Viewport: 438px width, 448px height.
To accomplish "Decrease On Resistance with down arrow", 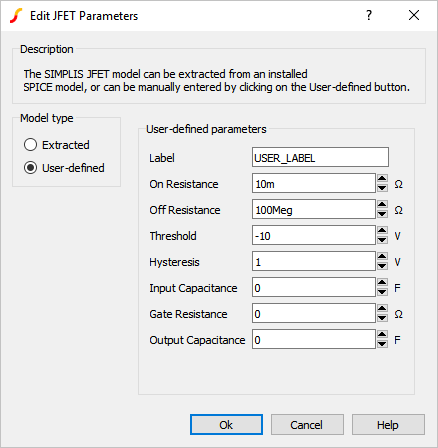I will tap(382, 188).
